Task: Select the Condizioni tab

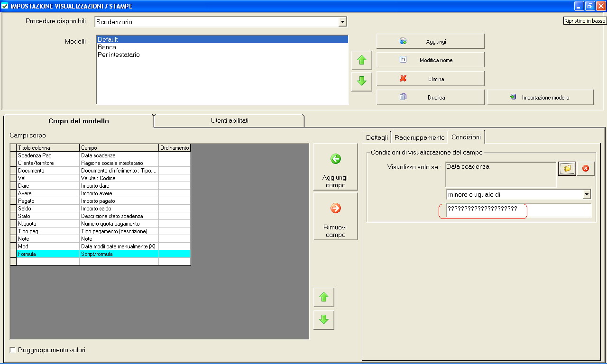Action: [x=466, y=137]
